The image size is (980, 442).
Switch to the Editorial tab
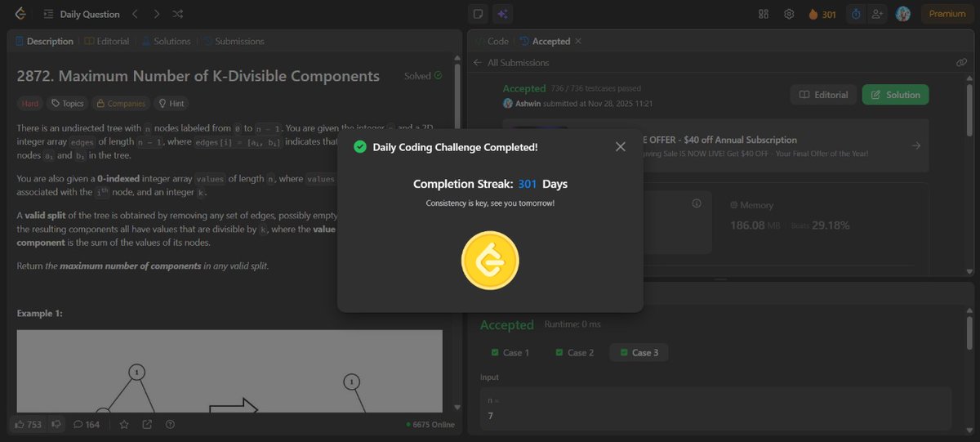click(x=106, y=41)
